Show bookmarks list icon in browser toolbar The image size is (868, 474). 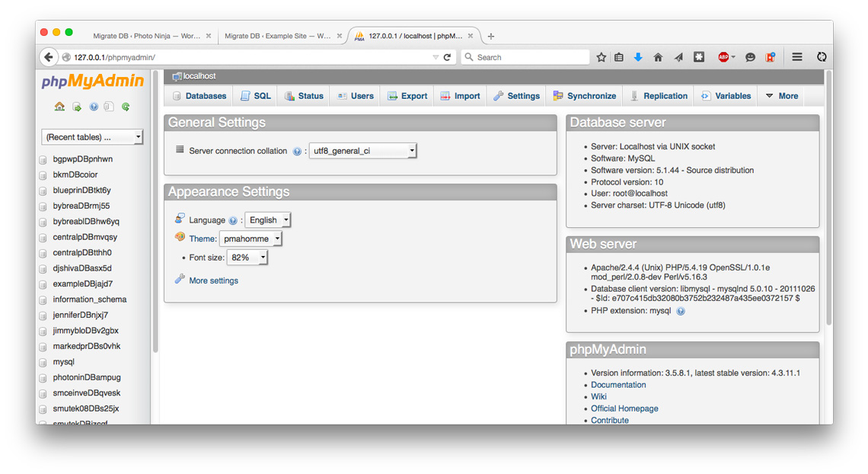pyautogui.click(x=619, y=57)
